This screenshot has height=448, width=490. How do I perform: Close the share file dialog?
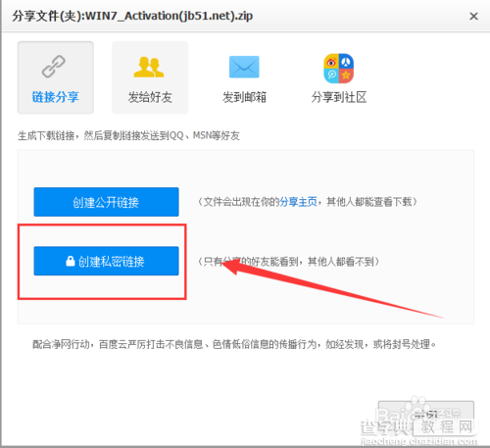pyautogui.click(x=473, y=16)
